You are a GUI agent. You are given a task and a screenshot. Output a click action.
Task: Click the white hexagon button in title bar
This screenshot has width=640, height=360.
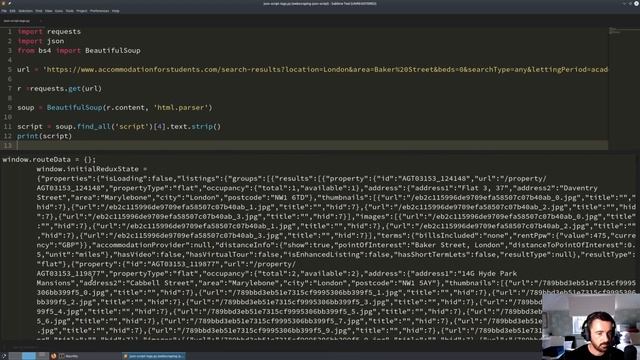pos(636,3)
